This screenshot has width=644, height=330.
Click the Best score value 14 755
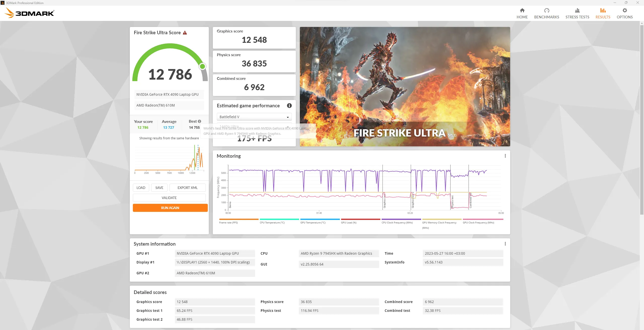[x=194, y=127]
